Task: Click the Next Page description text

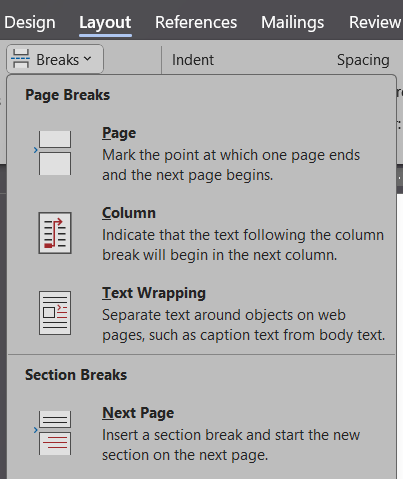Action: tap(231, 445)
